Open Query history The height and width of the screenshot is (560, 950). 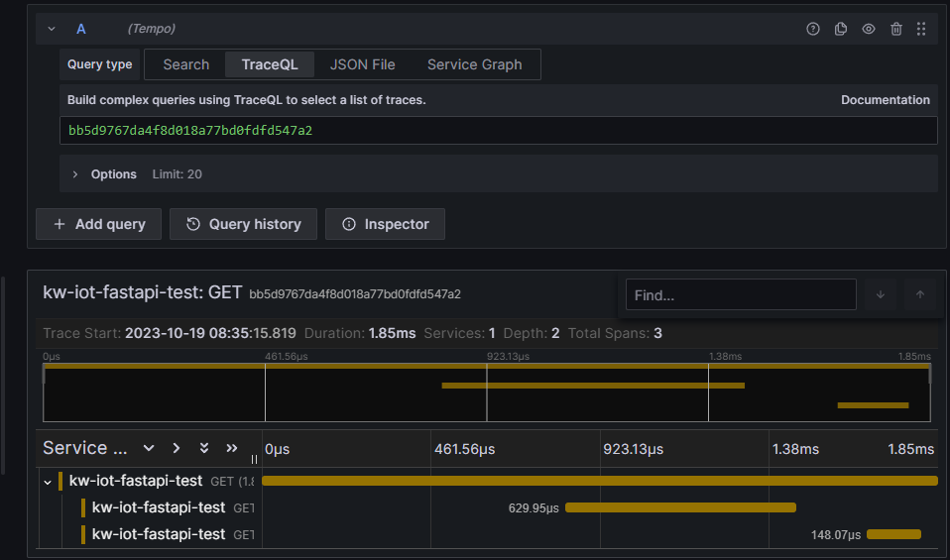(243, 224)
